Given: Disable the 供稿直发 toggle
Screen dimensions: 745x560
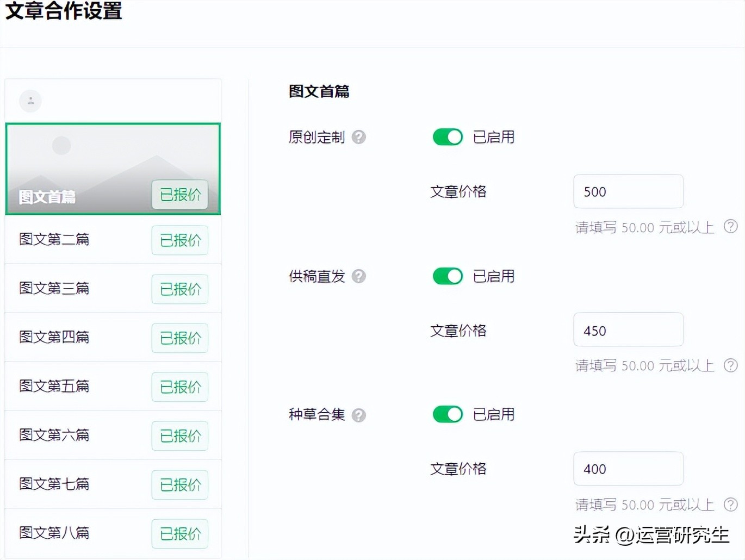Looking at the screenshot, I should pyautogui.click(x=447, y=276).
